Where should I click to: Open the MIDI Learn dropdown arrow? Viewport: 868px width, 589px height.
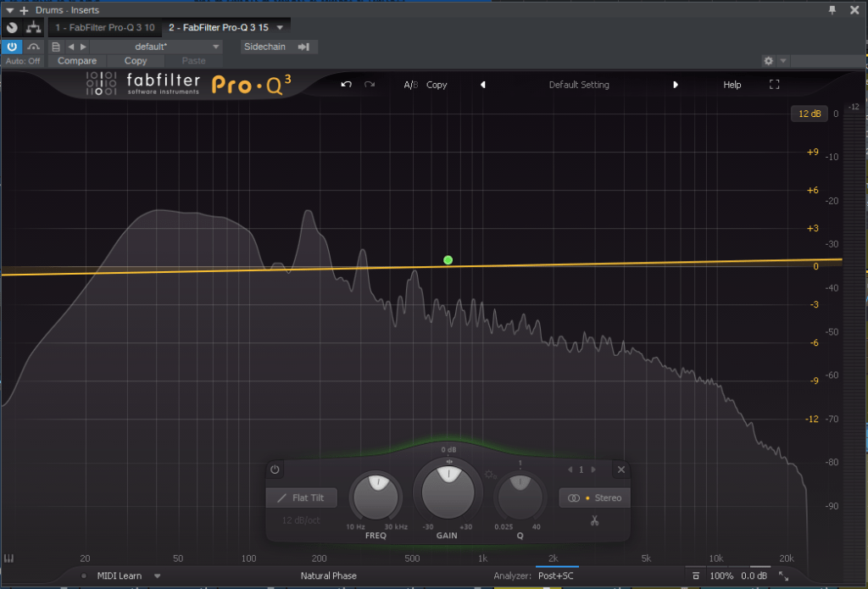[157, 576]
